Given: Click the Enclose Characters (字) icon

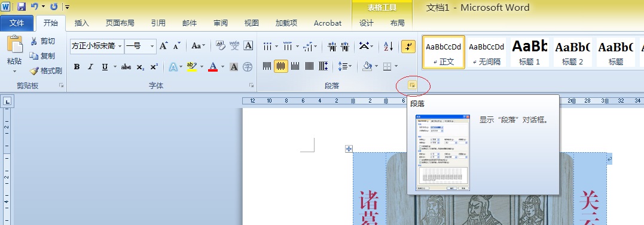Looking at the screenshot, I should tap(247, 67).
